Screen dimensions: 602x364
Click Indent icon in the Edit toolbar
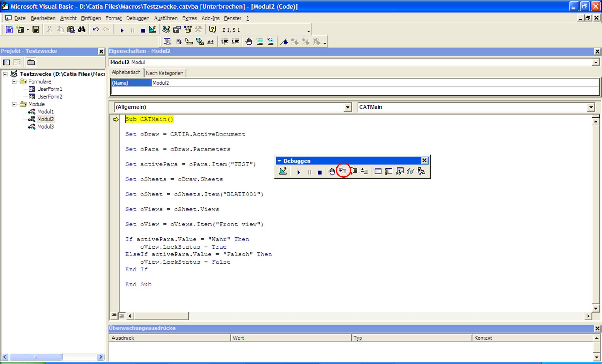[225, 41]
